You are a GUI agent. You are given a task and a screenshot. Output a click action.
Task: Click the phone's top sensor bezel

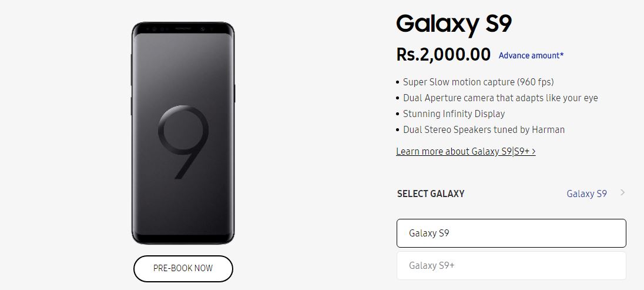(x=183, y=29)
